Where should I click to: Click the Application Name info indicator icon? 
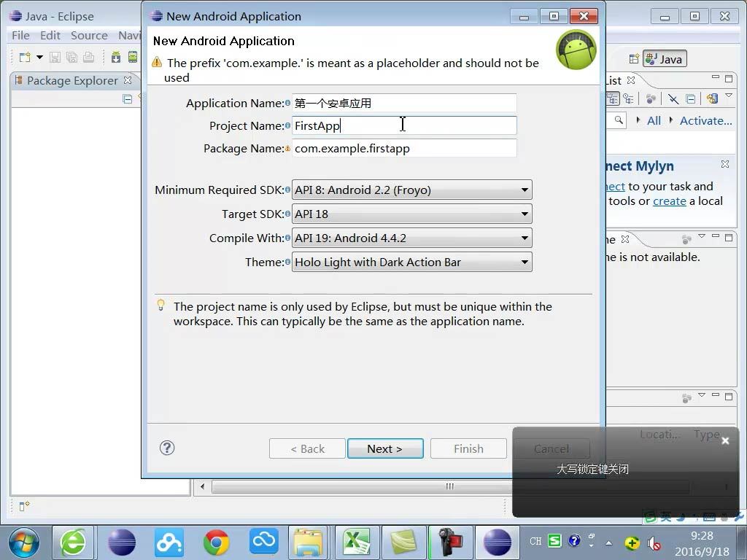287,104
